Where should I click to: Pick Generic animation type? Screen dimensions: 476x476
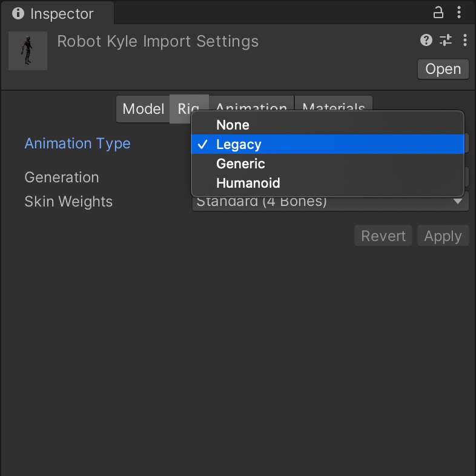tap(240, 164)
